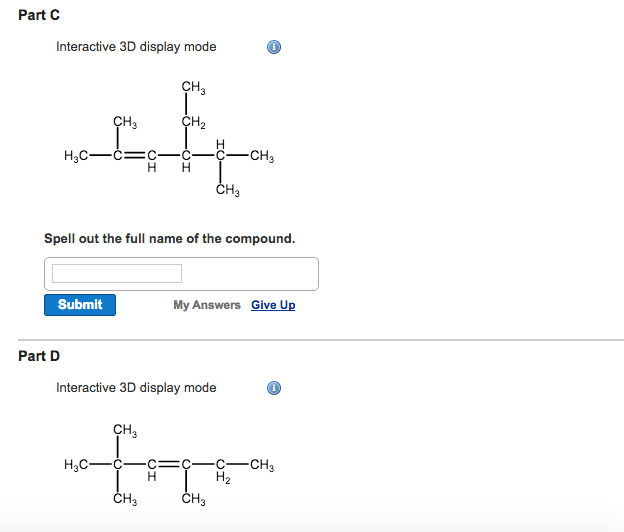Click the bottom CH3 group in Part C molecule
This screenshot has height=532, width=624.
click(x=226, y=190)
